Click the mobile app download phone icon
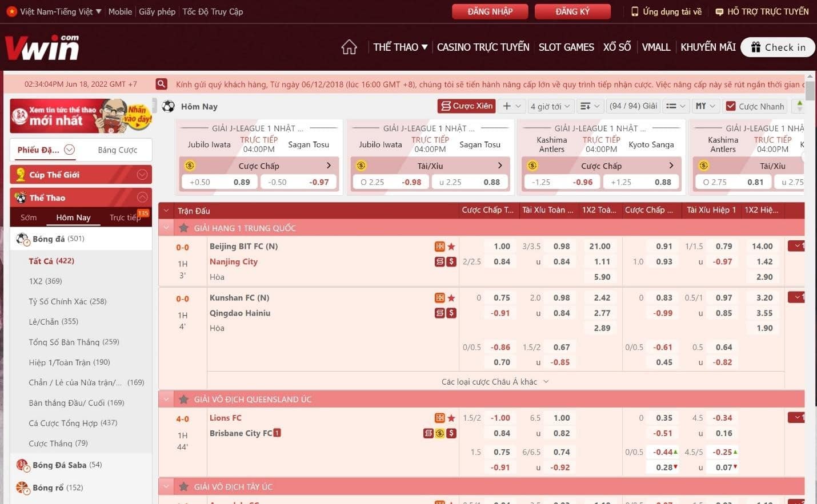817x504 pixels. [635, 11]
